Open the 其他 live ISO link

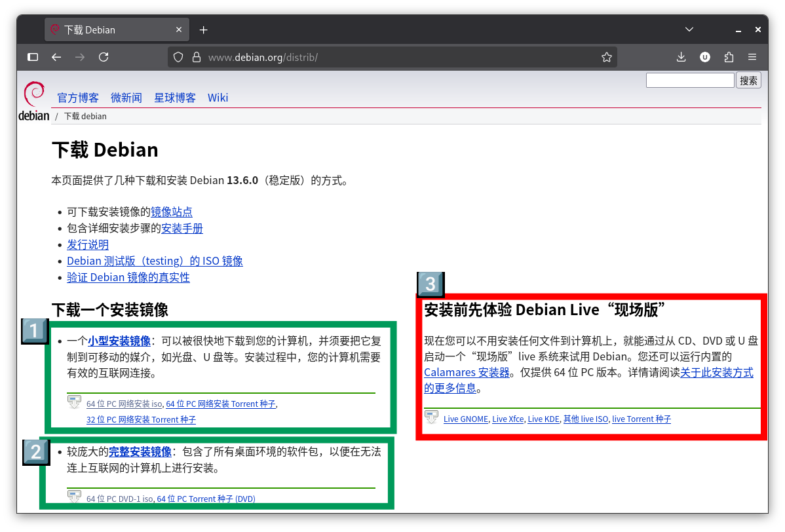tap(586, 419)
